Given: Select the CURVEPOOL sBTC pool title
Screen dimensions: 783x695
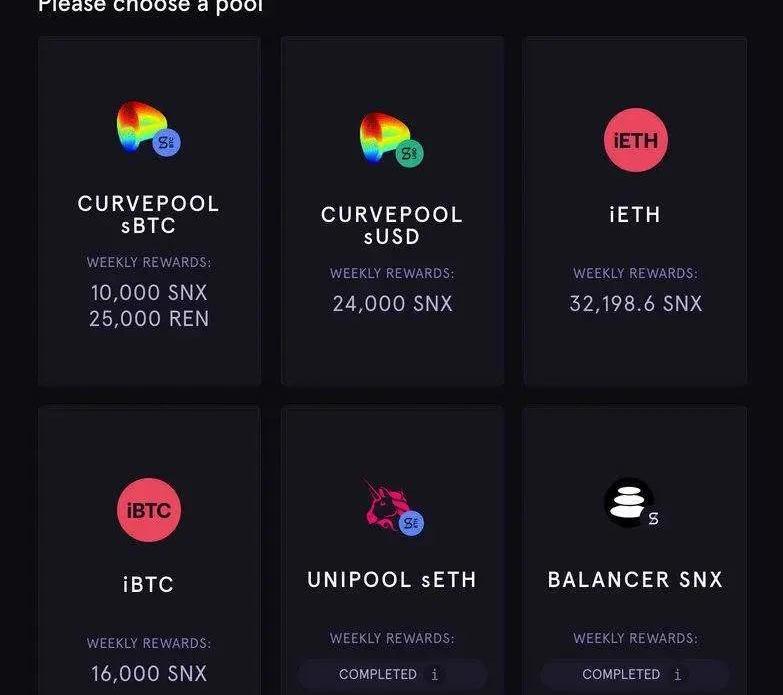Looking at the screenshot, I should (x=149, y=215).
